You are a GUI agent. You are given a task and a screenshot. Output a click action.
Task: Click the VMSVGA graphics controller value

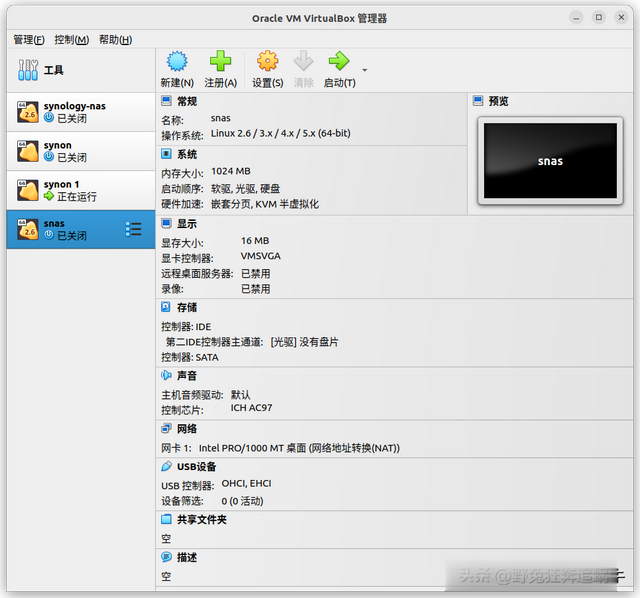[260, 256]
